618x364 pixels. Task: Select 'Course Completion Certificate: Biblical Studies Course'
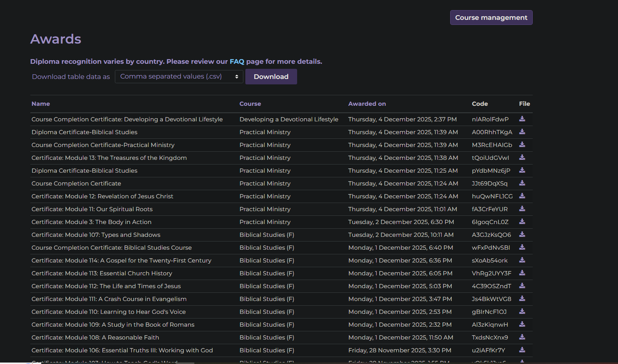click(x=111, y=248)
